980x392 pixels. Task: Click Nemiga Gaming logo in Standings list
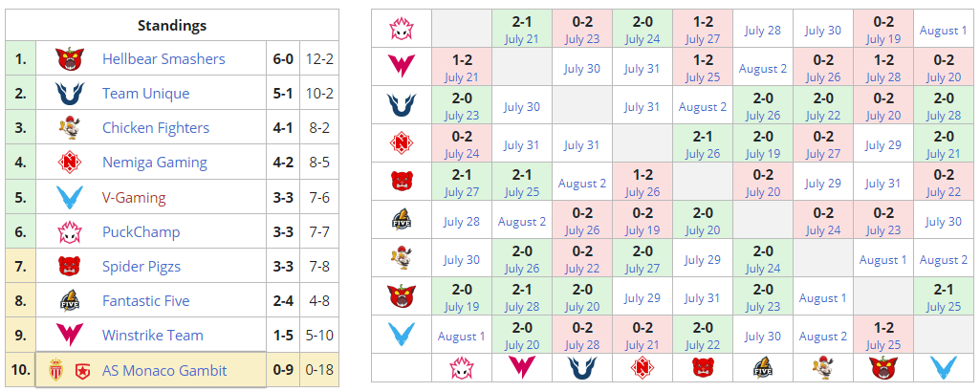click(68, 163)
